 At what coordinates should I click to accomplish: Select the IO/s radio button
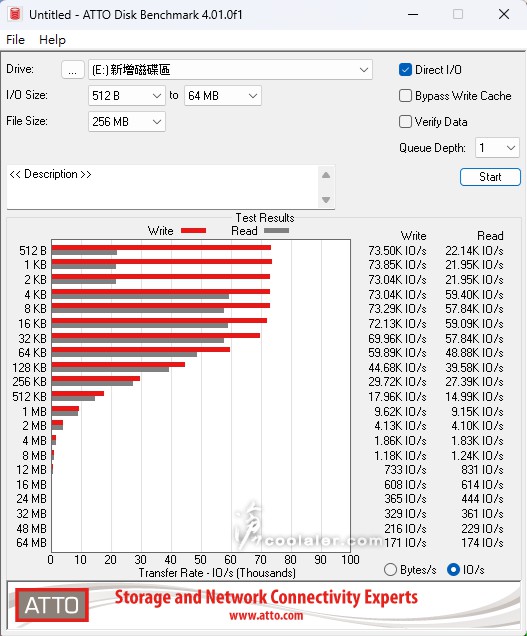[x=453, y=569]
